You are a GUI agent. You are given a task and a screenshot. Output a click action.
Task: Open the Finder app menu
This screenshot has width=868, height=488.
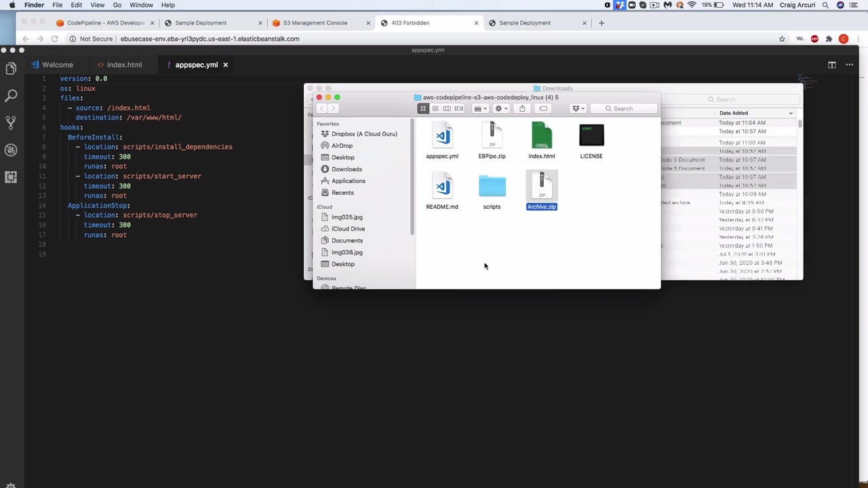pos(34,5)
